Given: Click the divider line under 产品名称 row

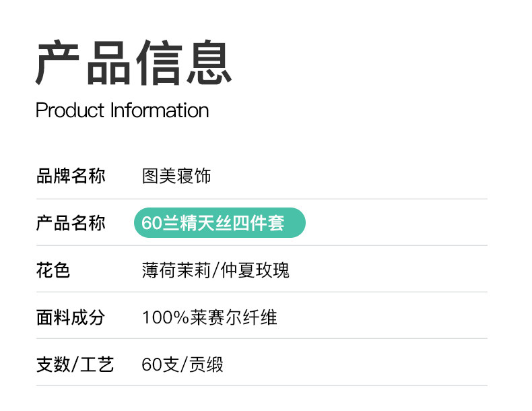Looking at the screenshot, I should 261,245.
